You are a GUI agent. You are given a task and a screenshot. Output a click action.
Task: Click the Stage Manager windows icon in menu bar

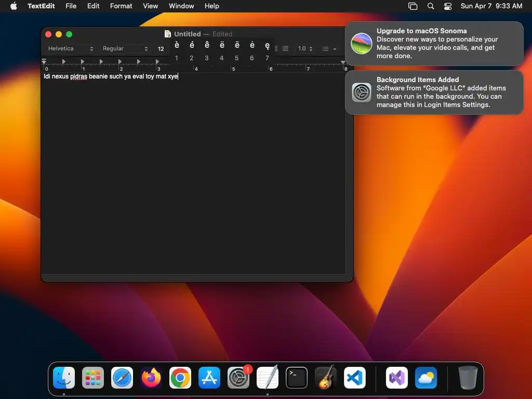tap(413, 6)
